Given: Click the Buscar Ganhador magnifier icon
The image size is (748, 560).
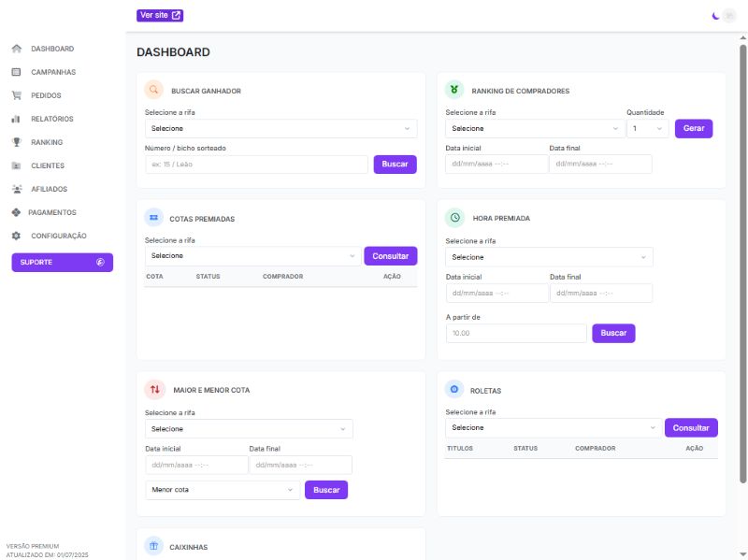Looking at the screenshot, I should [x=154, y=90].
